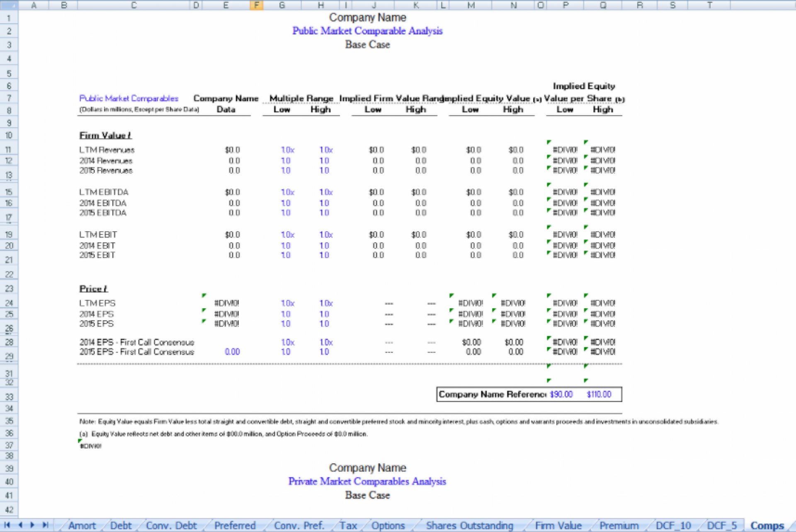Select the highlighted column F header
The width and height of the screenshot is (796, 532).
point(257,5)
